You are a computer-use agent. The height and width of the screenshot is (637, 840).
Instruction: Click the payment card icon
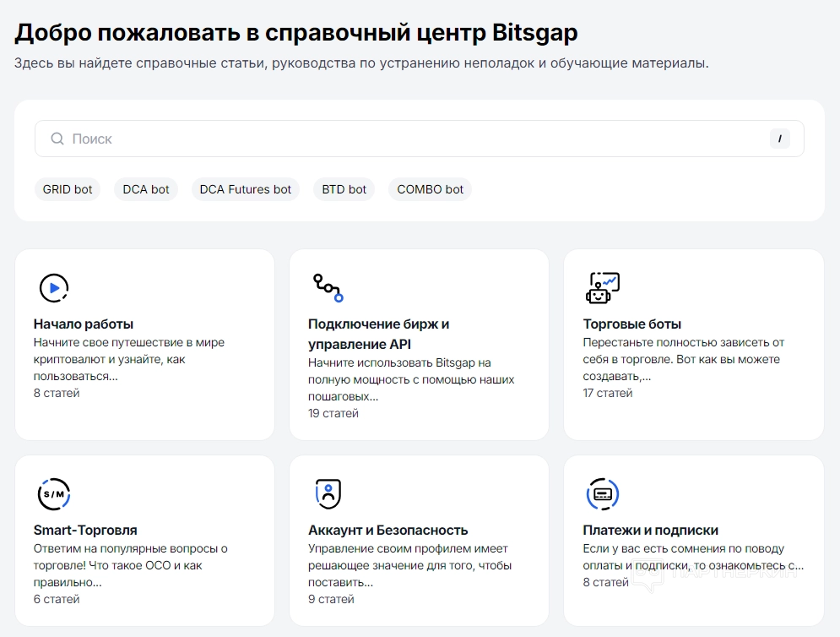[603, 494]
